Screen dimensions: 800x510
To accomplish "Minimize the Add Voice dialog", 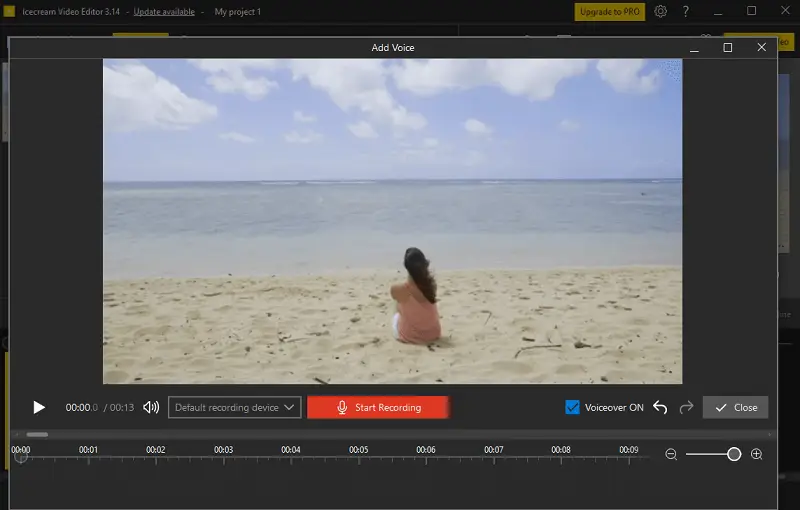I will 694,50.
